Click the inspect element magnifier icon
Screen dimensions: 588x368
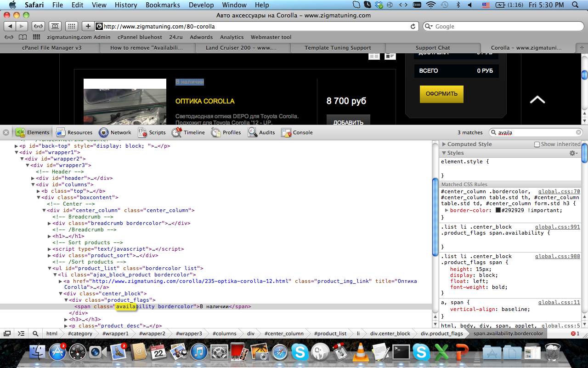35,333
